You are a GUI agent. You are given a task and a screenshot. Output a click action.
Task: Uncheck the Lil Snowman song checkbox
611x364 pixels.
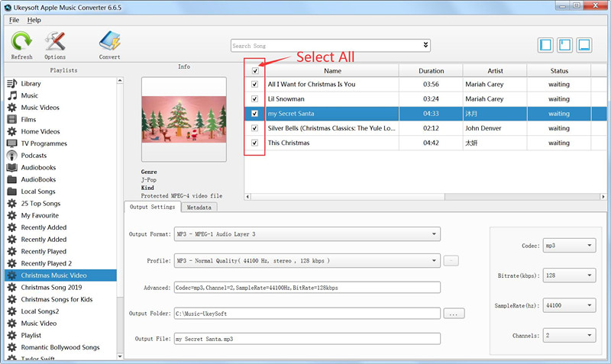tap(254, 99)
